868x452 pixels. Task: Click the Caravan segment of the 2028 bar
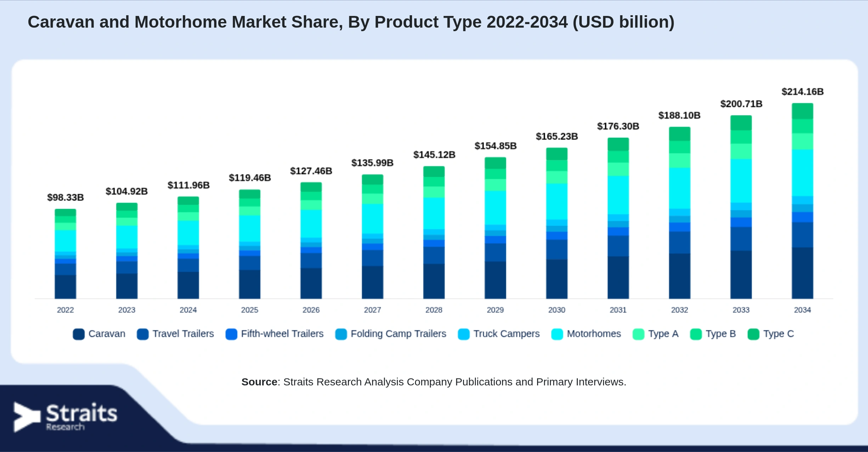pos(434,281)
